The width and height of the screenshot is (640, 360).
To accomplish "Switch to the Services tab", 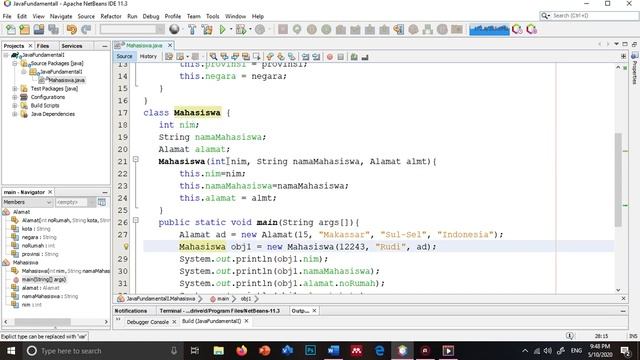I will (x=72, y=46).
